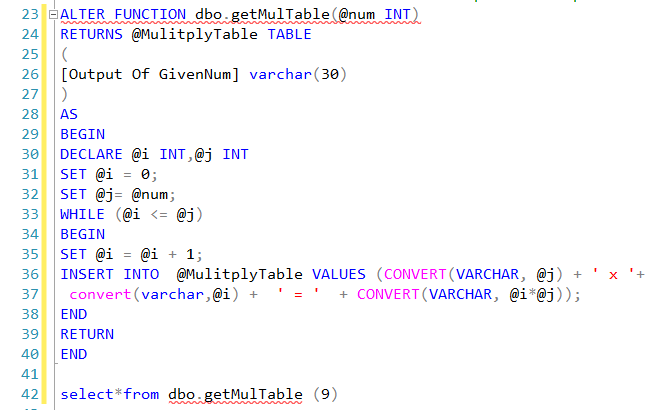Click the BEGIN keyword on line 29
This screenshot has width=653, height=410.
[x=82, y=134]
